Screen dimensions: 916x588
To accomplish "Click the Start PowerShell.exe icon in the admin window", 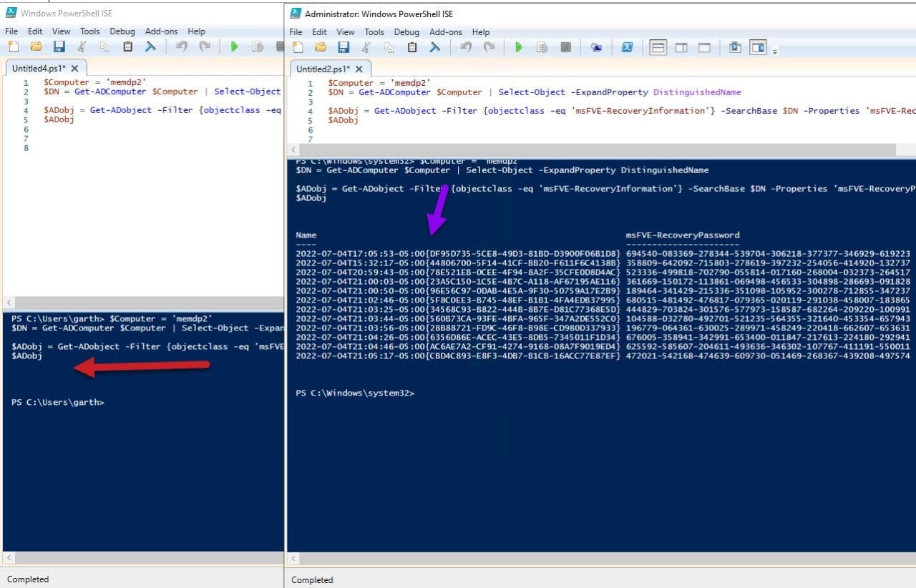I will click(627, 47).
